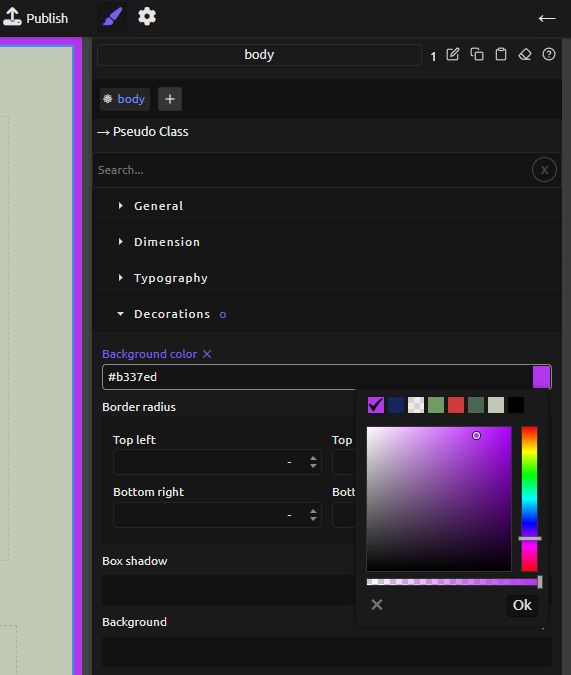Paste styles with the clipboard icon
The height and width of the screenshot is (675, 571).
pyautogui.click(x=501, y=55)
